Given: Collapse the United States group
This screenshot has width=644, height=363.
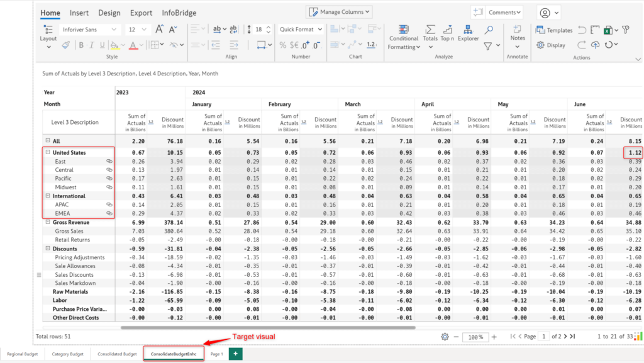Looking at the screenshot, I should [x=47, y=152].
